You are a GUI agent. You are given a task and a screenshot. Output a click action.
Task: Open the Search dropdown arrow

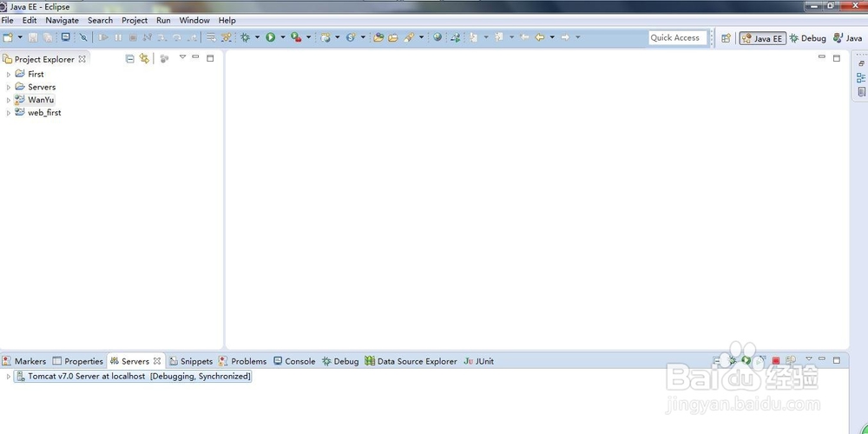tap(421, 37)
